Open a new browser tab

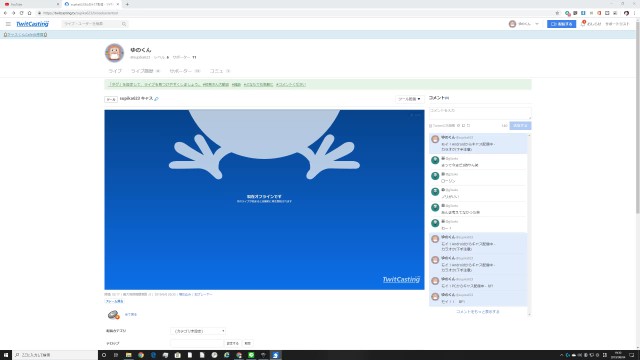(127, 4)
